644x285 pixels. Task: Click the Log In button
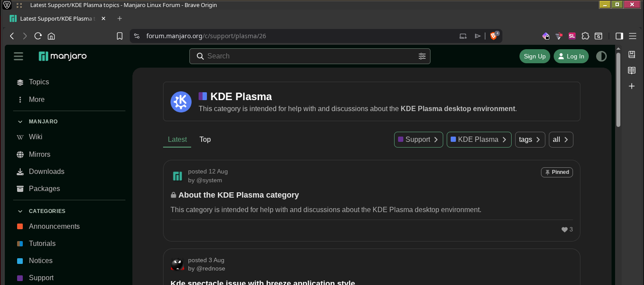coord(571,56)
